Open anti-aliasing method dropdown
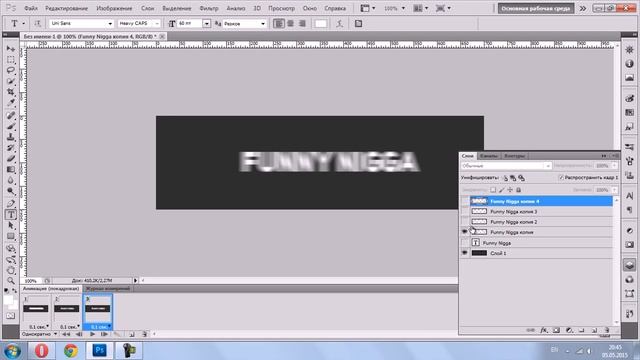Screen dimensions: 640x360 [x=262, y=24]
